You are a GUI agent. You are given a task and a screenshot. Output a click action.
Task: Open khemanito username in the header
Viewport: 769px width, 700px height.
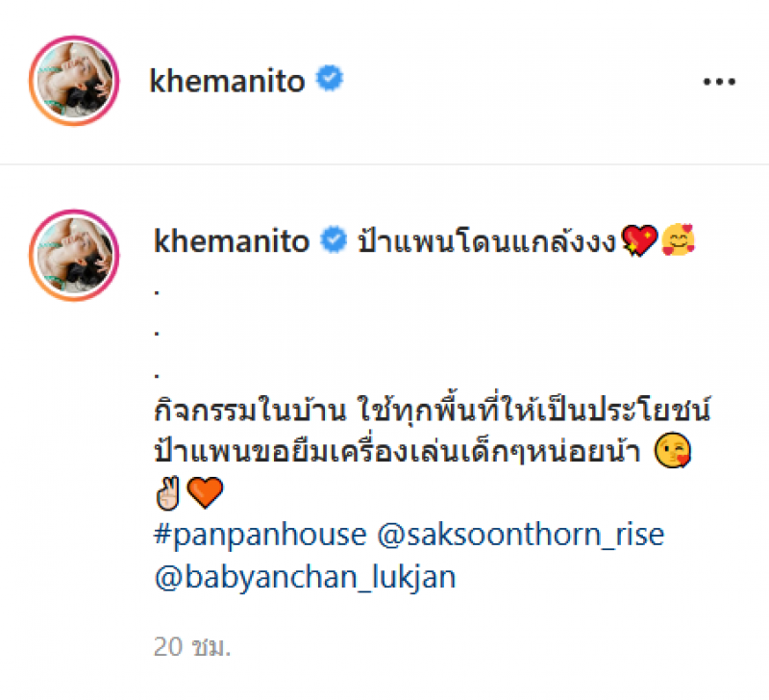(227, 81)
